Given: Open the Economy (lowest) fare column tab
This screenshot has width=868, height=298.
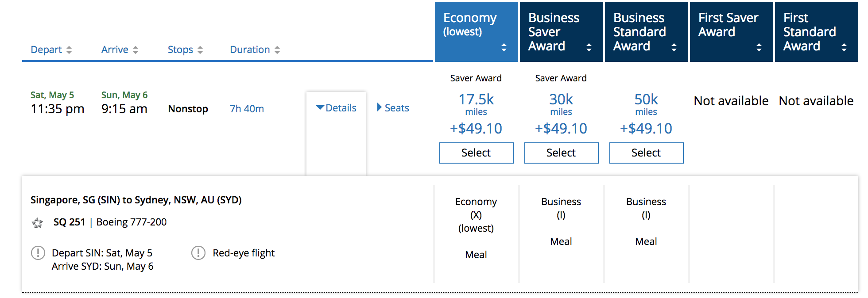Looking at the screenshot, I should [x=477, y=32].
